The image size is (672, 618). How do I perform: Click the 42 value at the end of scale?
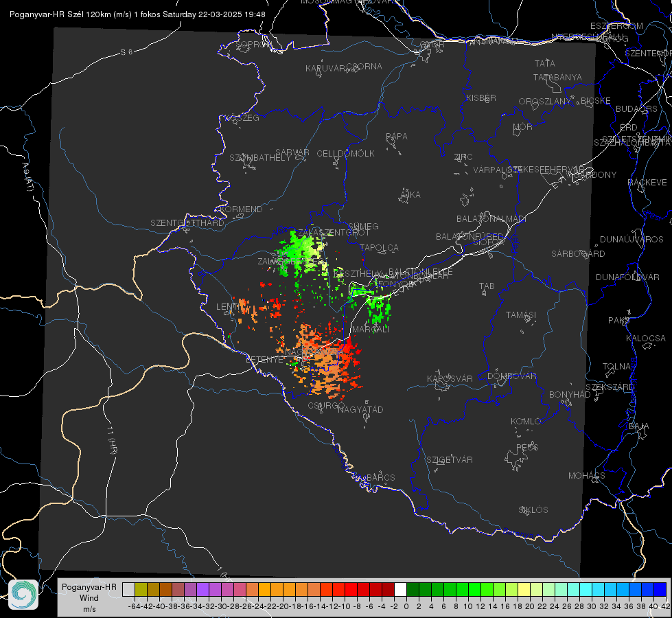pos(665,606)
